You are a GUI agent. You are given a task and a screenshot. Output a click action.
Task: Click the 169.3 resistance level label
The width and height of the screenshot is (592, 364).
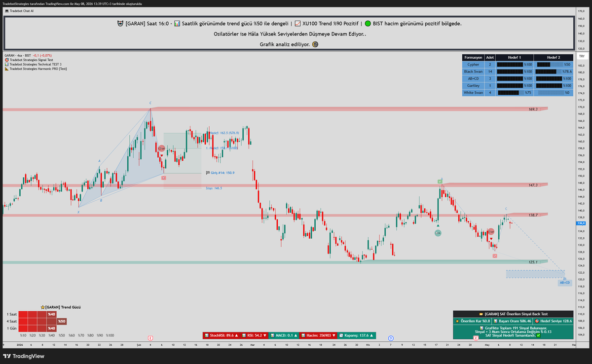pos(533,109)
